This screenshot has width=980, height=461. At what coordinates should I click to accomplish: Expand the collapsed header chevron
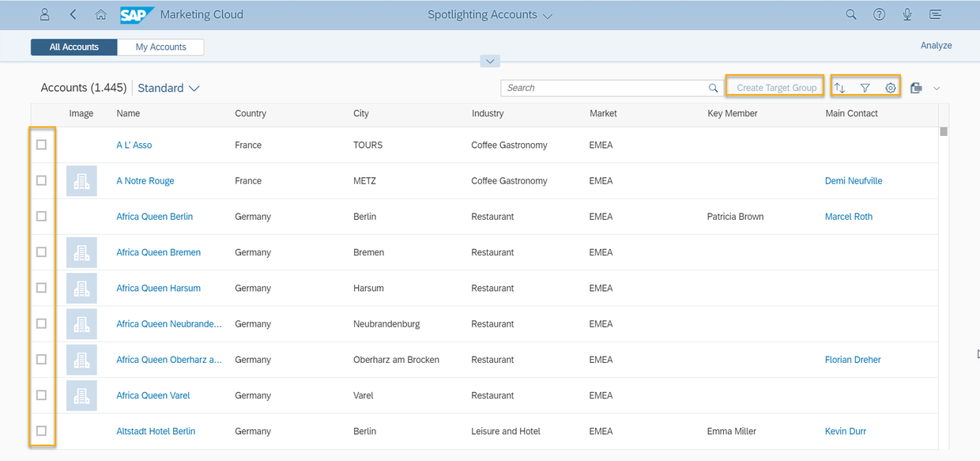[x=490, y=62]
